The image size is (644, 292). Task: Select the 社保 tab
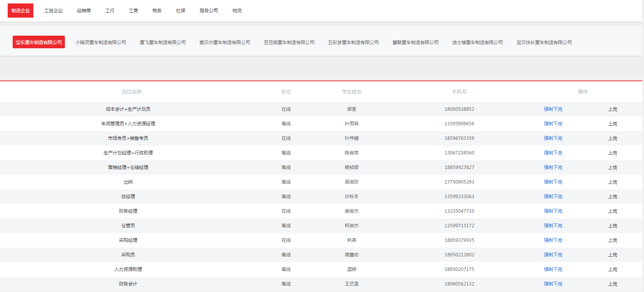(x=180, y=11)
